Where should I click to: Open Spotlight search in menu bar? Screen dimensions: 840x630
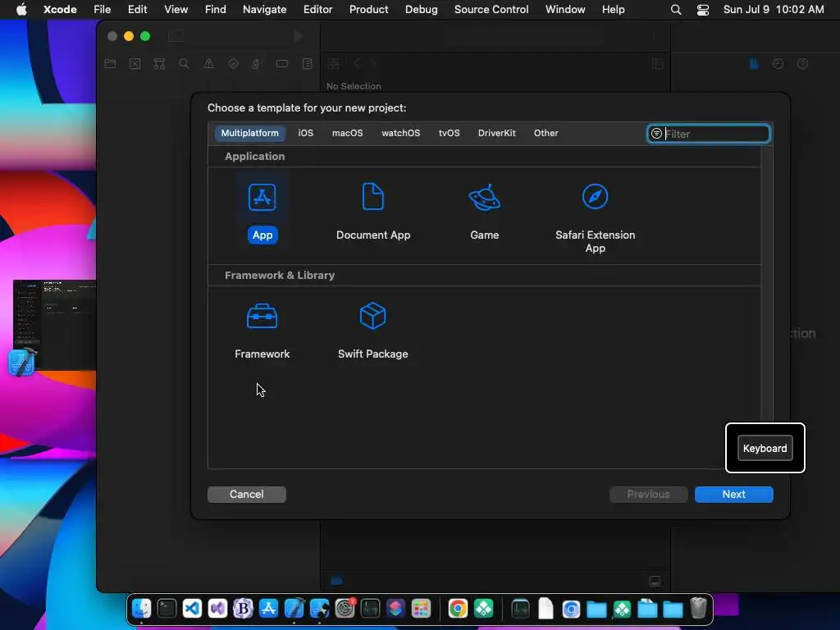pos(676,10)
